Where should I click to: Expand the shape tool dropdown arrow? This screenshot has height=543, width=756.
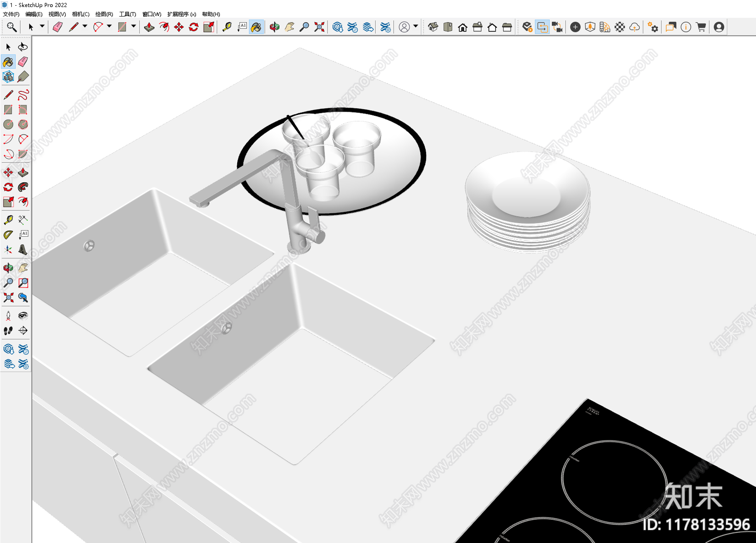tap(134, 26)
